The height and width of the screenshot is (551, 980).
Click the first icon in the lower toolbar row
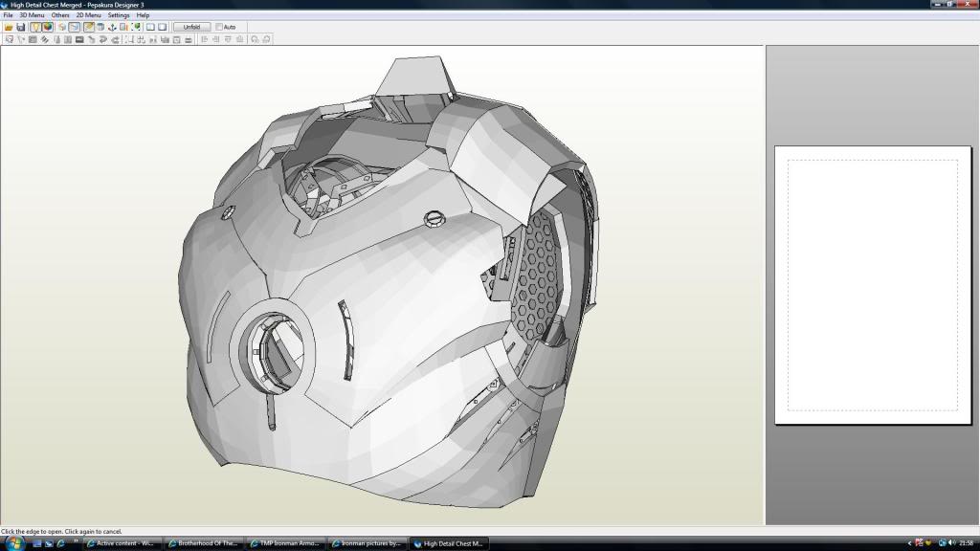(x=10, y=39)
